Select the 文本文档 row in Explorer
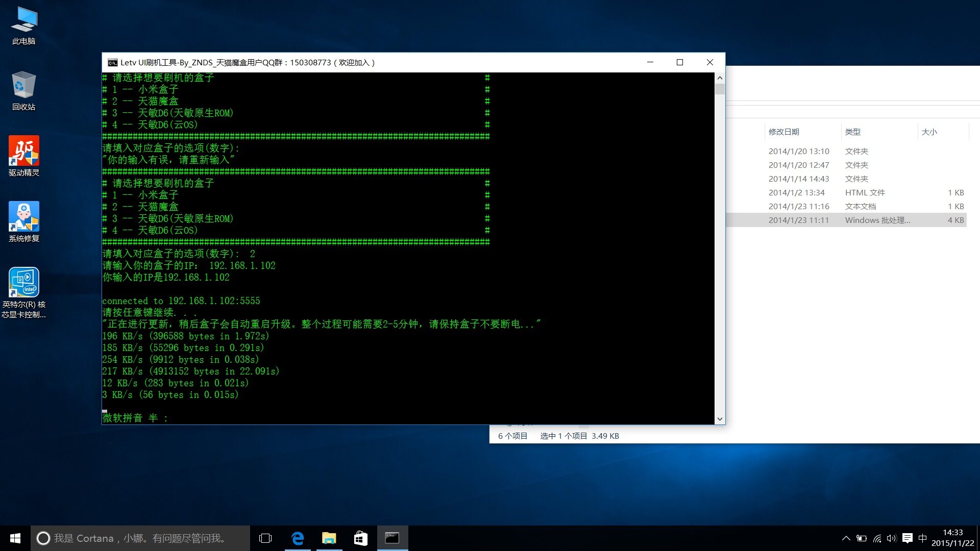980x551 pixels. [846, 206]
